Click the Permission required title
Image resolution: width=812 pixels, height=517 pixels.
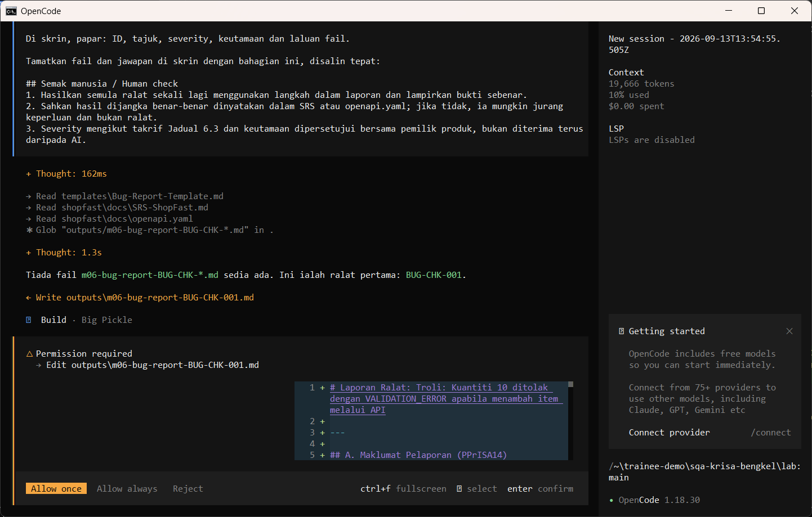pyautogui.click(x=84, y=353)
